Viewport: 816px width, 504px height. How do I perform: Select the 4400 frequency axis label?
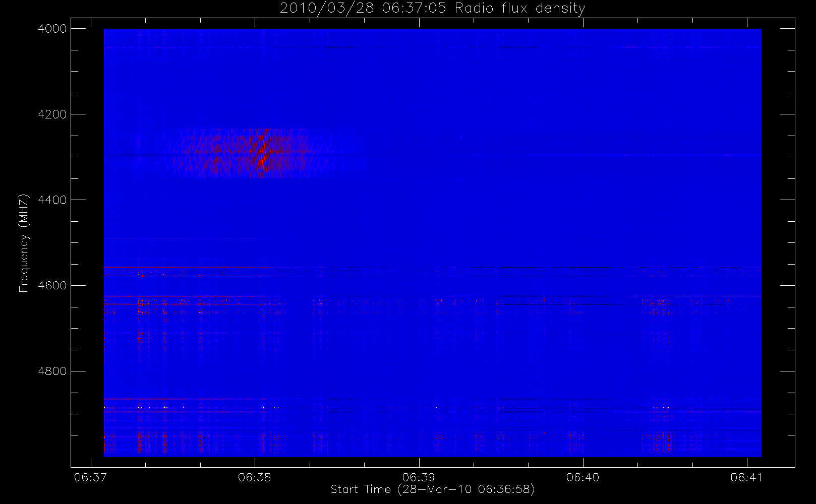(52, 200)
